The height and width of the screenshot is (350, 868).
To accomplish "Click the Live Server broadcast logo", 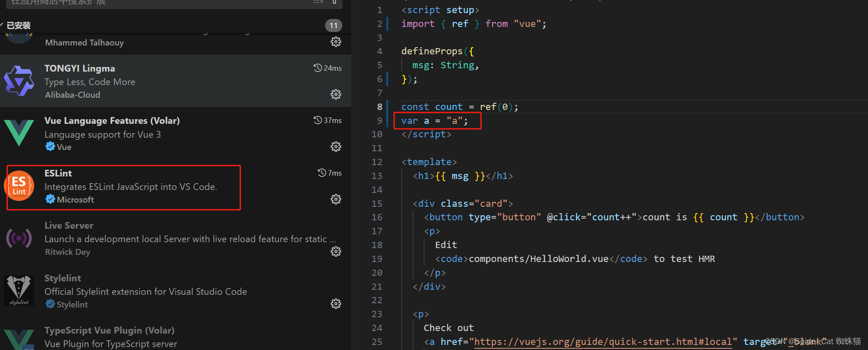I will (19, 238).
